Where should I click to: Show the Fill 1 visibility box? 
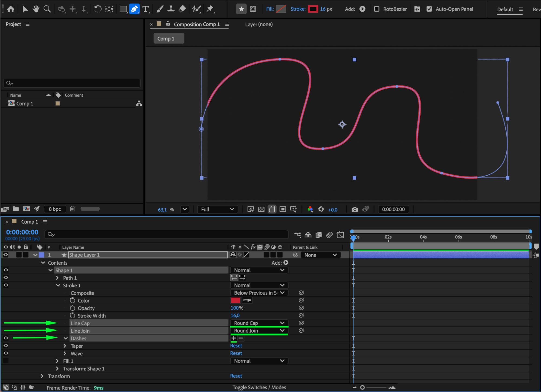tap(6, 361)
